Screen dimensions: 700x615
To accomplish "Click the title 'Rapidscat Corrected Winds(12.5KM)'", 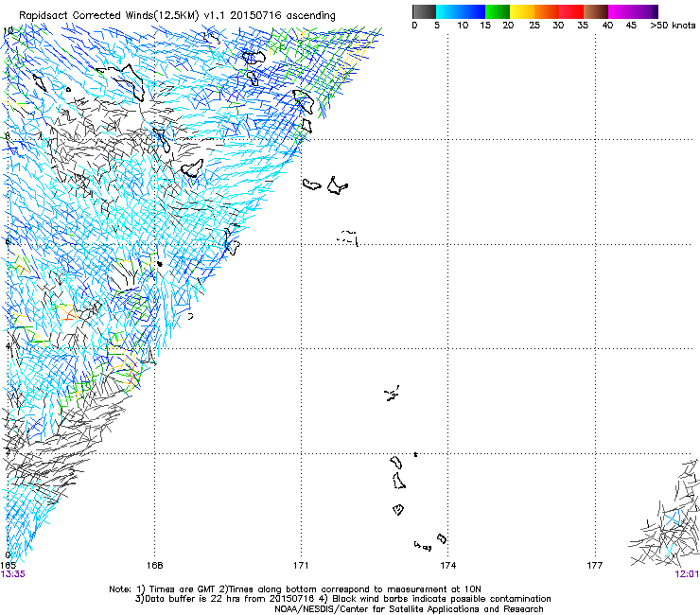I will tap(109, 16).
